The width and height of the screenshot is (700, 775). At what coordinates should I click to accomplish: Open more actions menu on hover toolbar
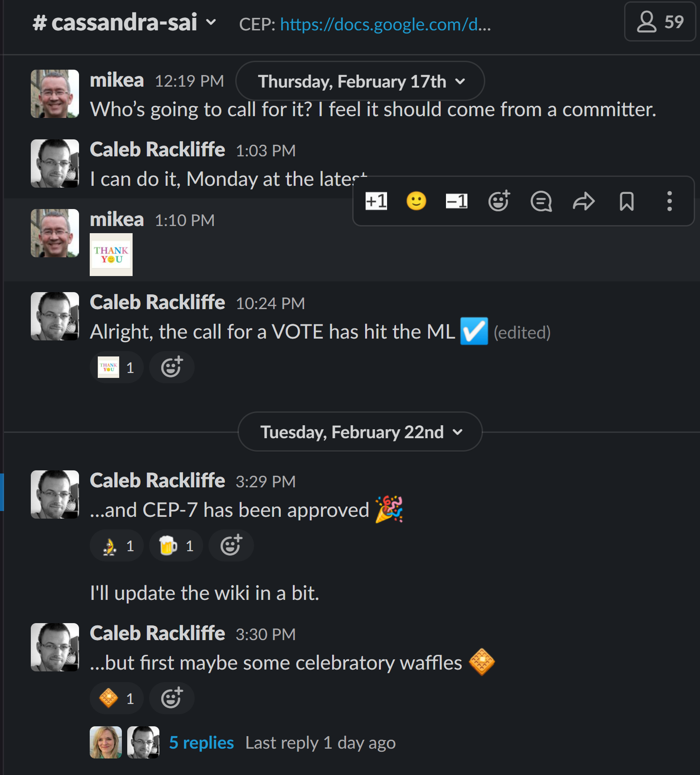pos(669,201)
